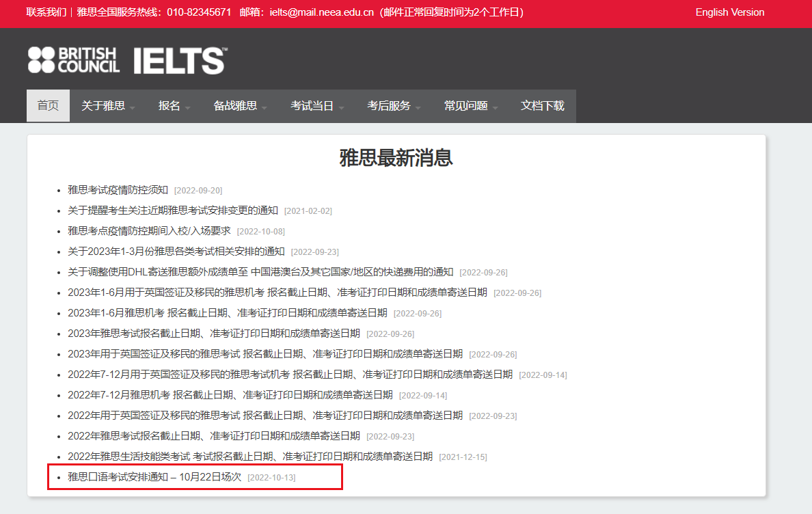The image size is (812, 514).
Task: Expand the arrow beside 常见问题
Action: click(x=495, y=108)
